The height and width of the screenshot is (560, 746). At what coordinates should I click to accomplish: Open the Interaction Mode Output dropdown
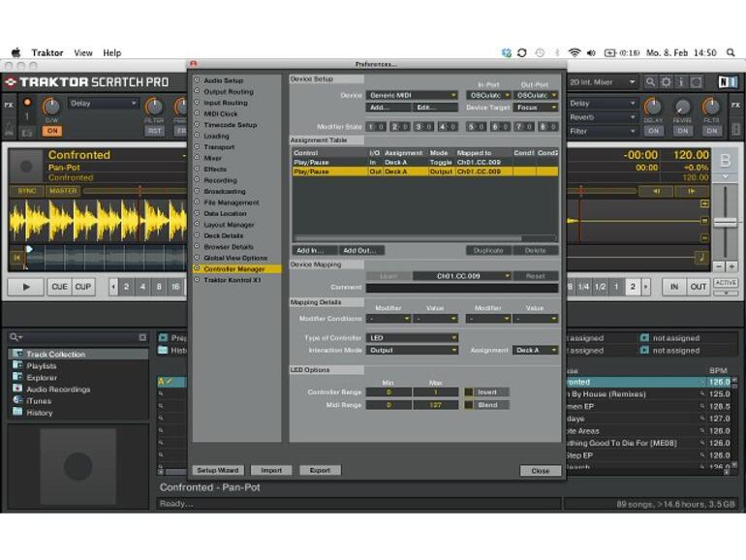412,350
